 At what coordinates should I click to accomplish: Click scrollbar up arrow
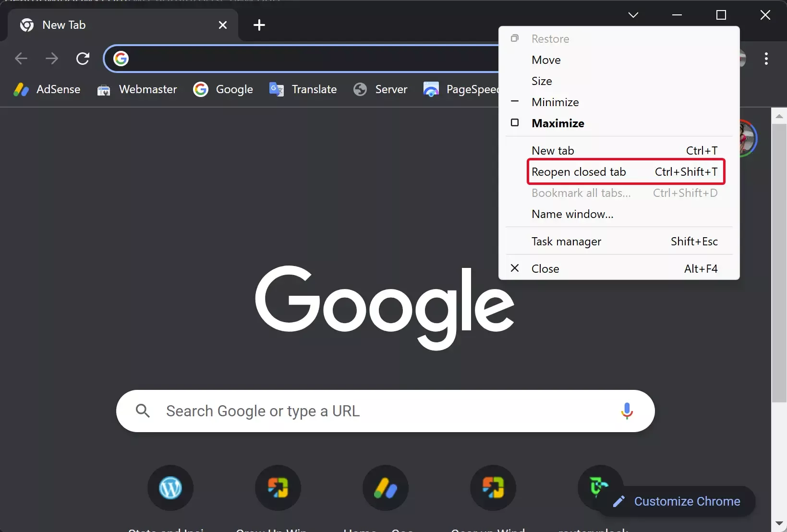(x=779, y=117)
